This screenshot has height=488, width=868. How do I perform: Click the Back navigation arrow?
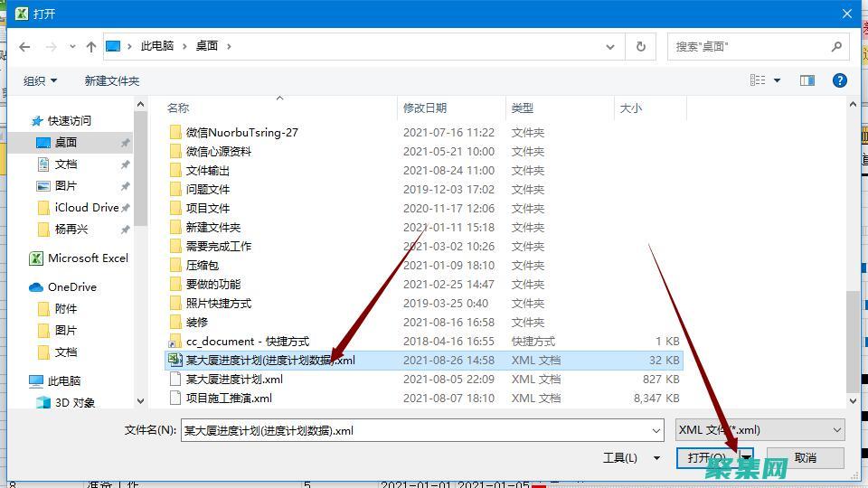[x=25, y=46]
